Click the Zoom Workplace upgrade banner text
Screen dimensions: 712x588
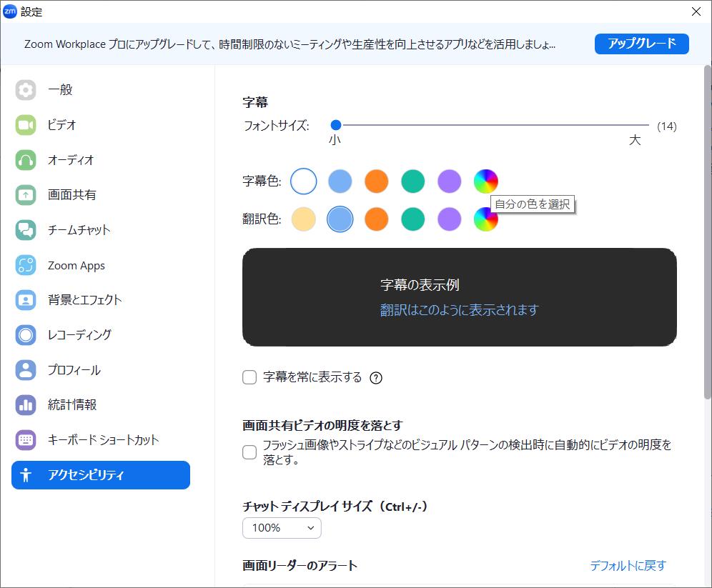coord(290,44)
